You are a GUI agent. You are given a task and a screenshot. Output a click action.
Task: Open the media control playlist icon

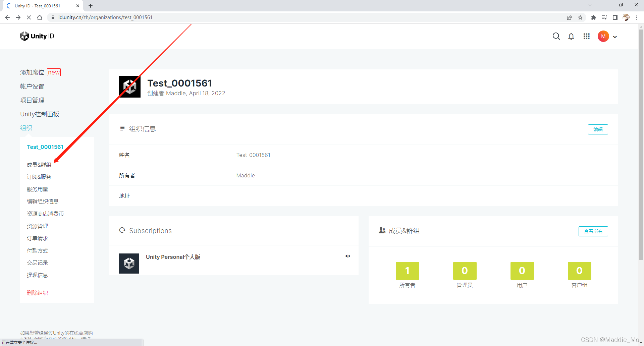[604, 17]
